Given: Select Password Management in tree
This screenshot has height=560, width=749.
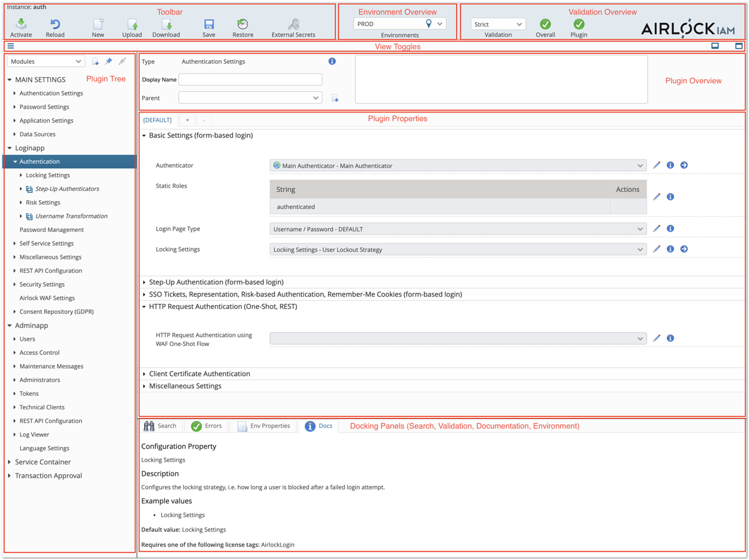Looking at the screenshot, I should (52, 230).
